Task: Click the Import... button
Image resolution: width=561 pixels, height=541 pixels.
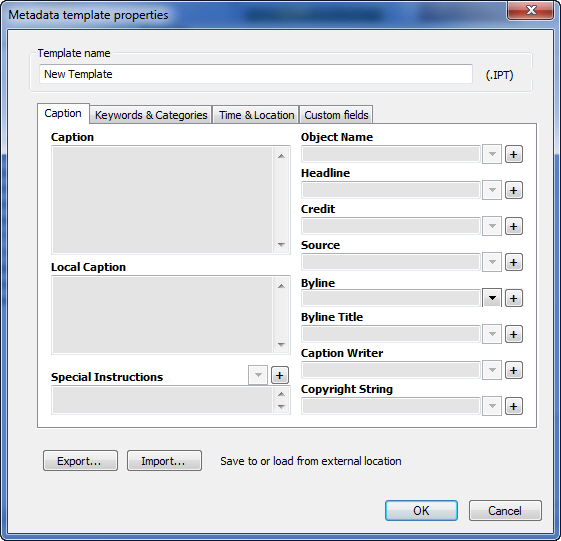Action: pos(164,461)
